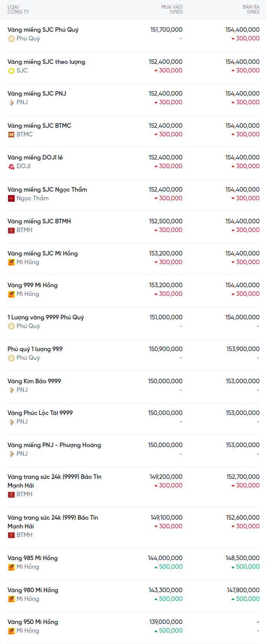Click Phú Quý logo under Vàng miếng SJC Phú Quý
This screenshot has height=644, width=266.
[x=11, y=39]
